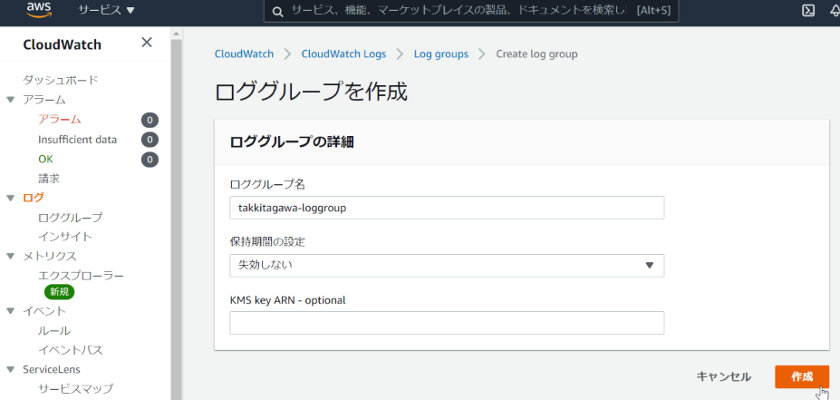The height and width of the screenshot is (400, 840).
Task: Click the Insufficient data count badge
Action: [149, 140]
